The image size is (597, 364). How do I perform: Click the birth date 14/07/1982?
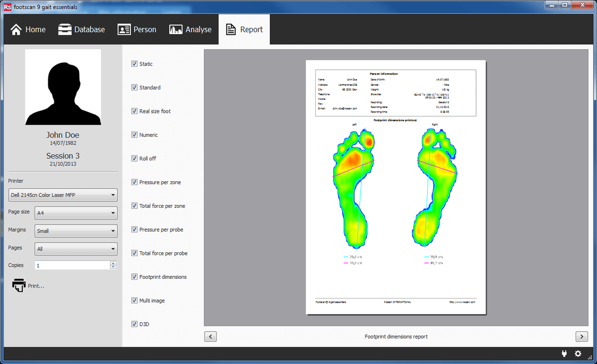pos(63,143)
